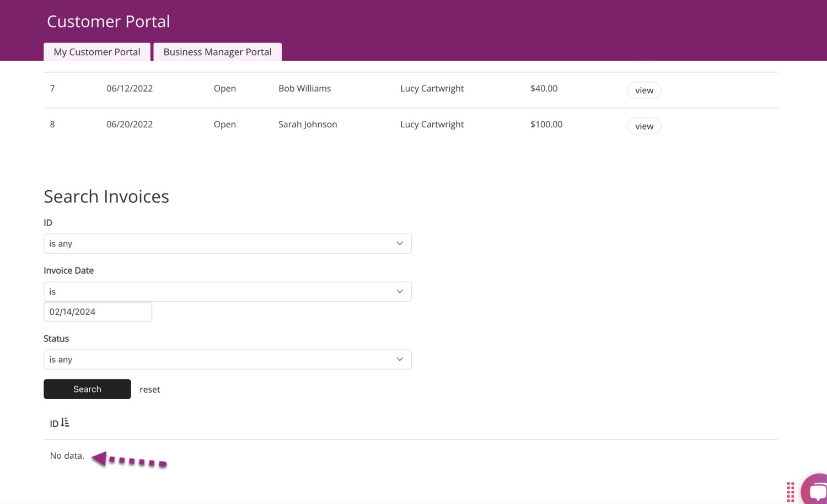Click the $100.00 amount in row 8
This screenshot has width=827, height=504.
point(546,125)
